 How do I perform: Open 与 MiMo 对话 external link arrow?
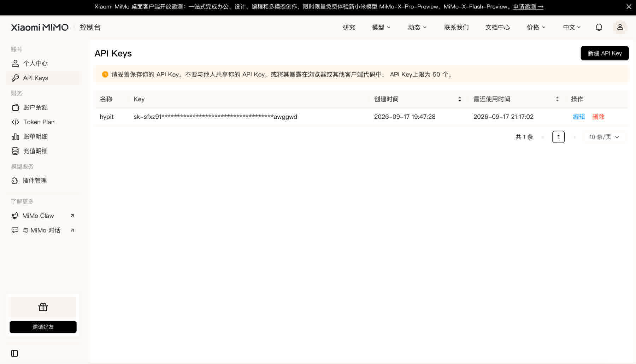coord(72,230)
